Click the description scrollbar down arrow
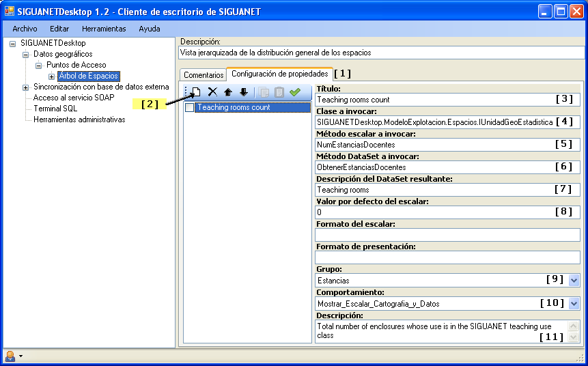The image size is (588, 366). click(x=574, y=337)
